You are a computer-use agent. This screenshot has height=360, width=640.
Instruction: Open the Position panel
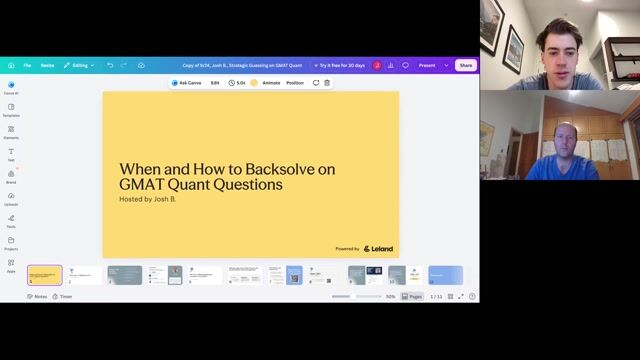coord(295,83)
